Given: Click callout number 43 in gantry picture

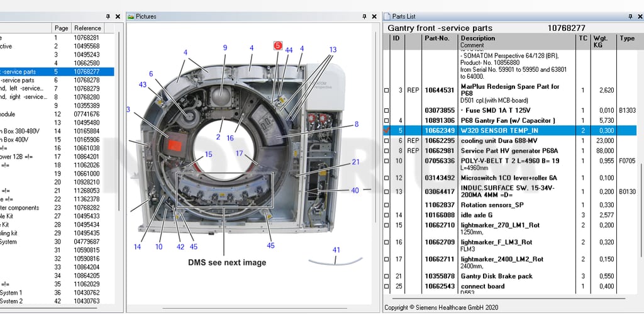Looking at the screenshot, I should 143,85.
